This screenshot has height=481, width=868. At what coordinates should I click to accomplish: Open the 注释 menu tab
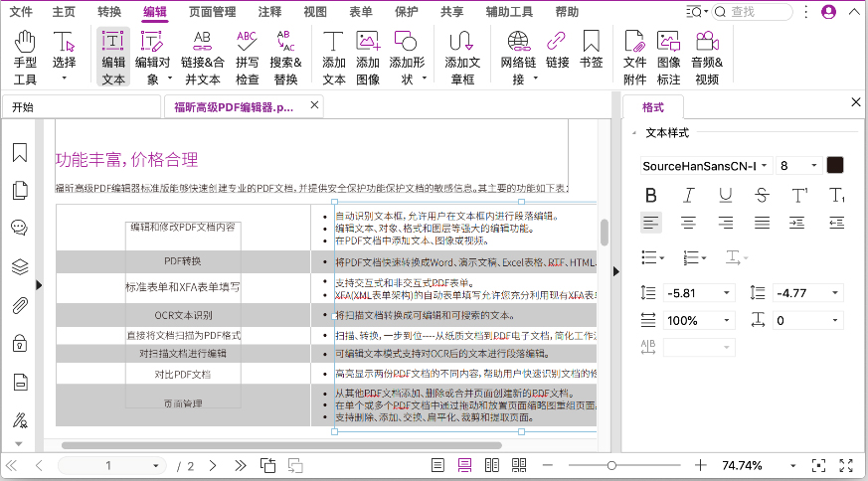click(268, 12)
